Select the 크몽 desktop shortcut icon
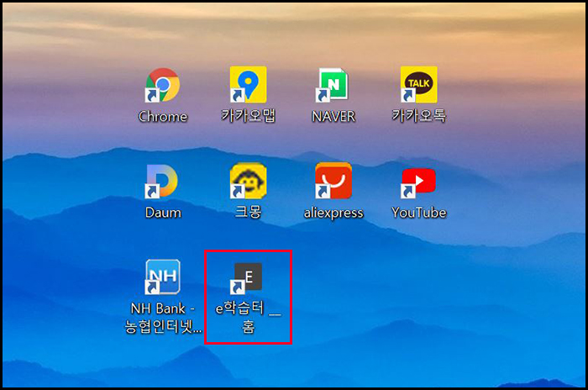 tap(249, 181)
